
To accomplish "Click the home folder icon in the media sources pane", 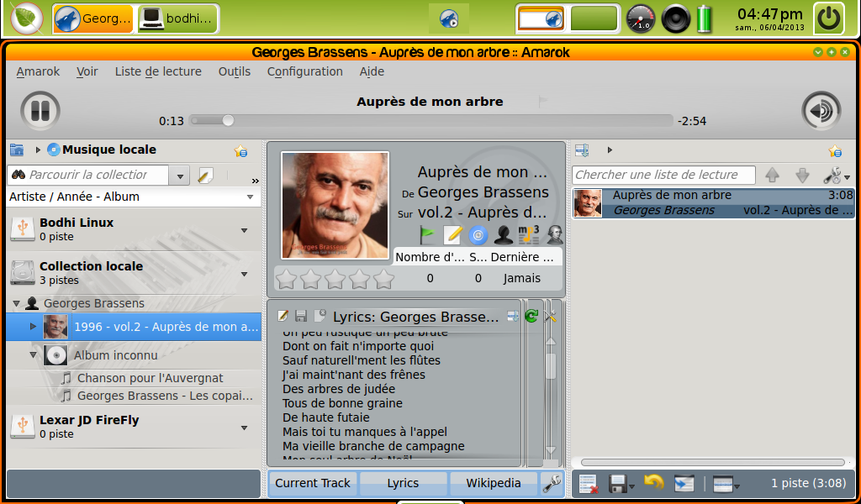I will 17,150.
